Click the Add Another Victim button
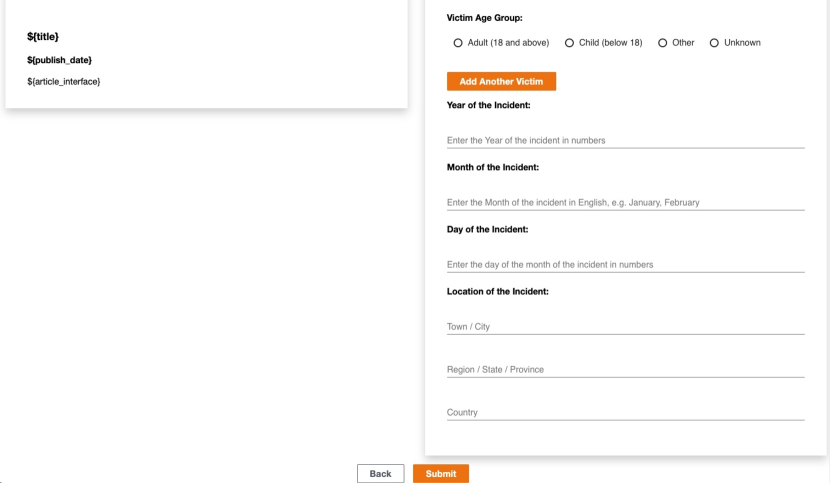 [501, 82]
